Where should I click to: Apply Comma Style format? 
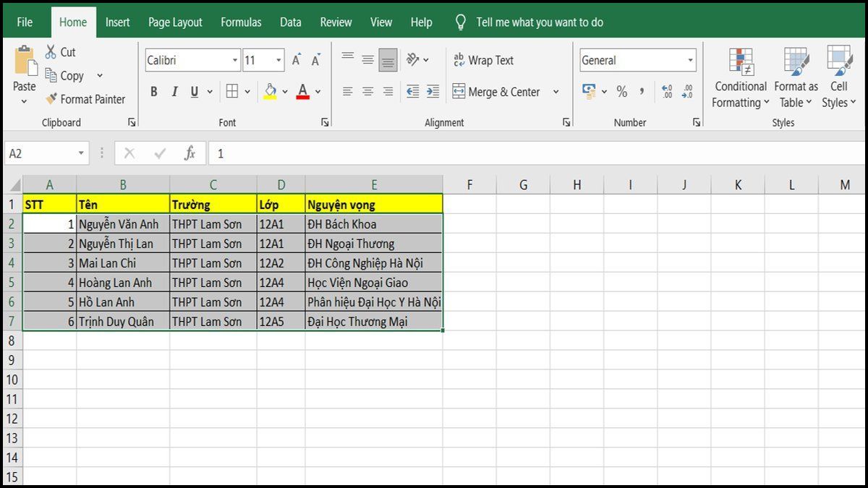(x=642, y=92)
